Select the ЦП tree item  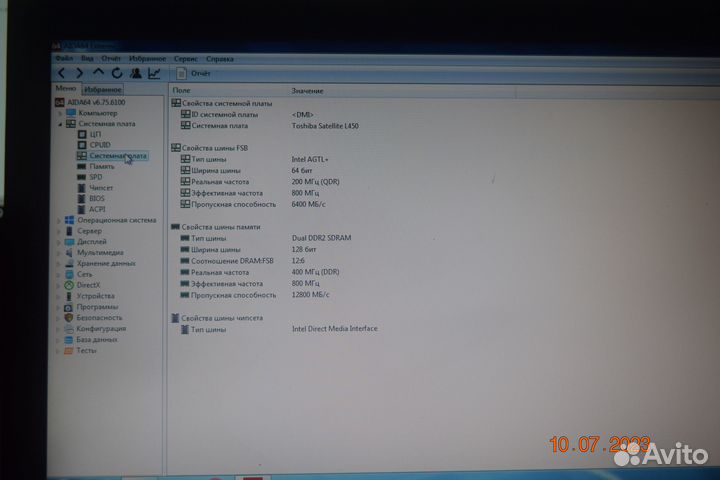coord(95,134)
